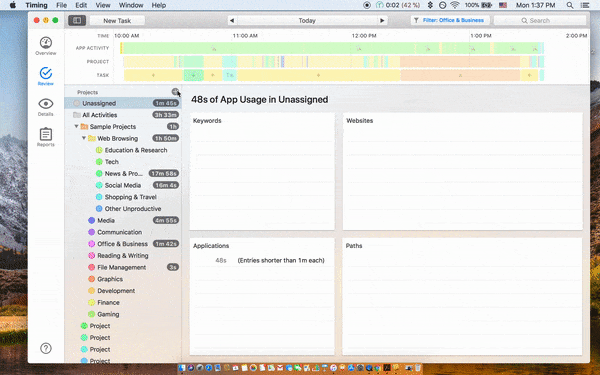Open the Reports clipboard section

tap(46, 137)
